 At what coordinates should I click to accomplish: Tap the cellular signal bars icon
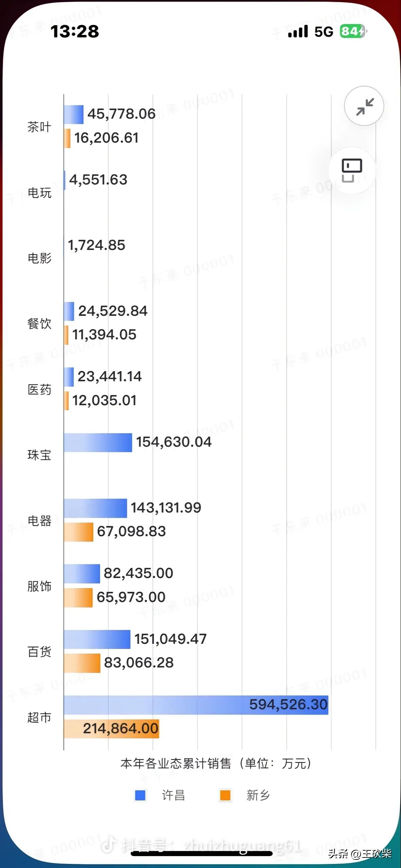[298, 32]
